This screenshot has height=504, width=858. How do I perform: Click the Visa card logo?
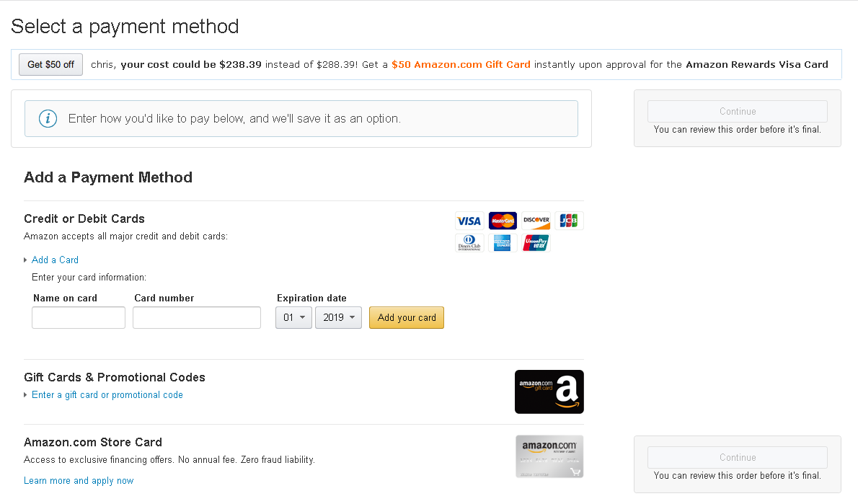[469, 221]
